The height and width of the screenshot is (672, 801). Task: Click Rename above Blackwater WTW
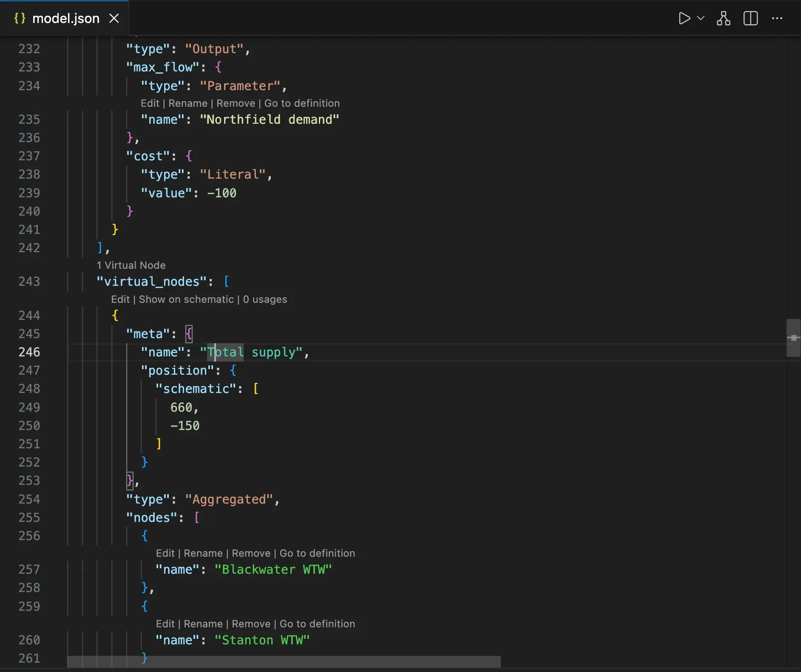point(203,553)
